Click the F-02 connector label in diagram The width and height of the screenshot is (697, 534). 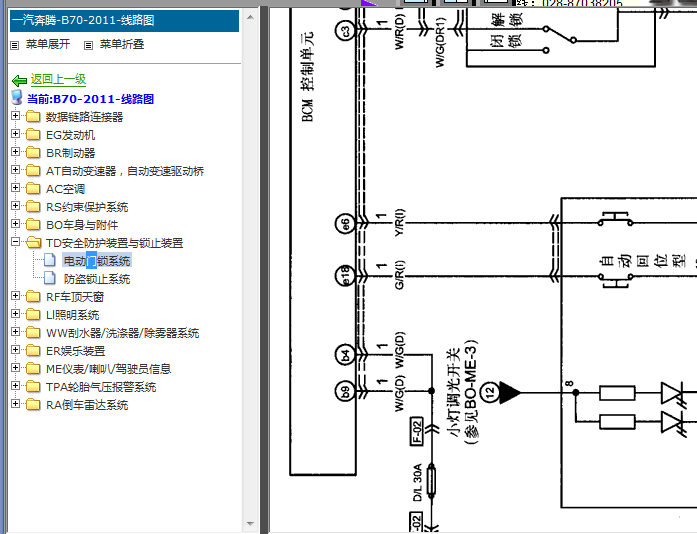pyautogui.click(x=417, y=431)
